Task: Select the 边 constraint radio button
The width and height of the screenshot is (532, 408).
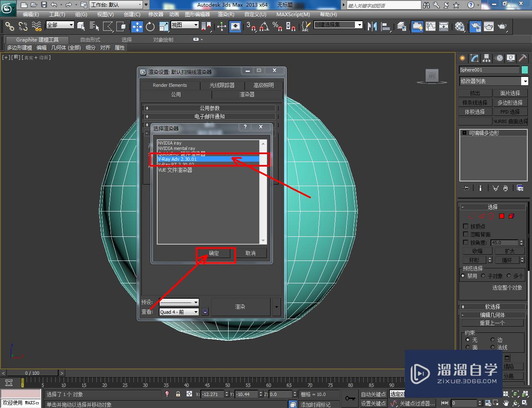Action: [493, 340]
